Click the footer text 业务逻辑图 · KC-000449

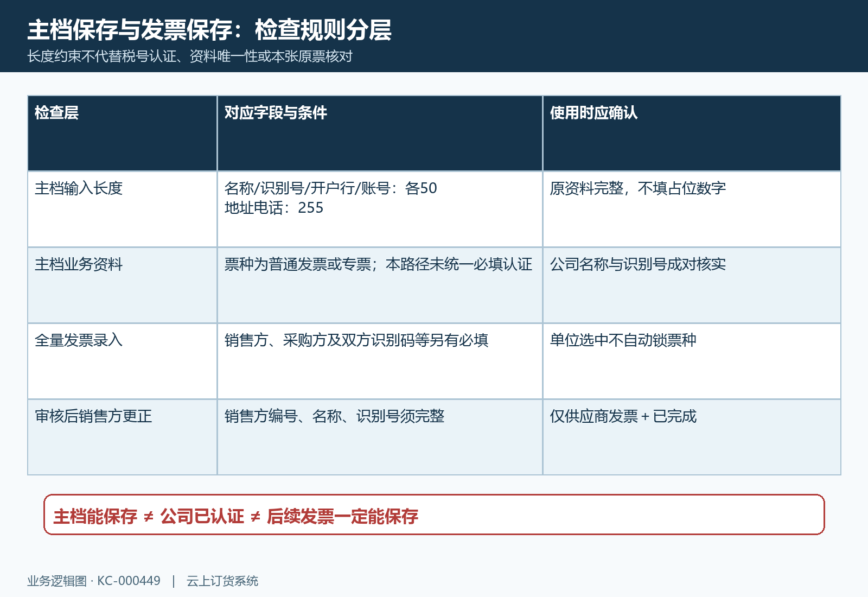pyautogui.click(x=94, y=581)
